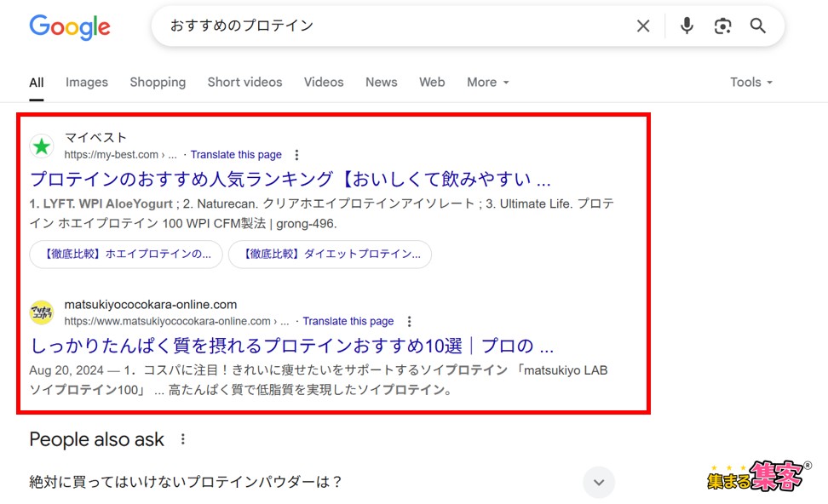The image size is (828, 504).
Task: Open options menu for my-best.com result
Action: point(296,155)
